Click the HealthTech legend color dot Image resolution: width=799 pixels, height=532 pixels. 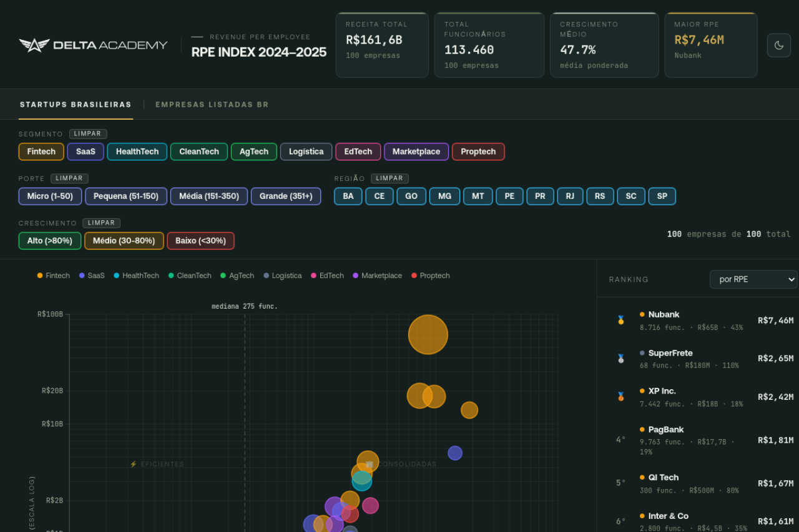(117, 276)
